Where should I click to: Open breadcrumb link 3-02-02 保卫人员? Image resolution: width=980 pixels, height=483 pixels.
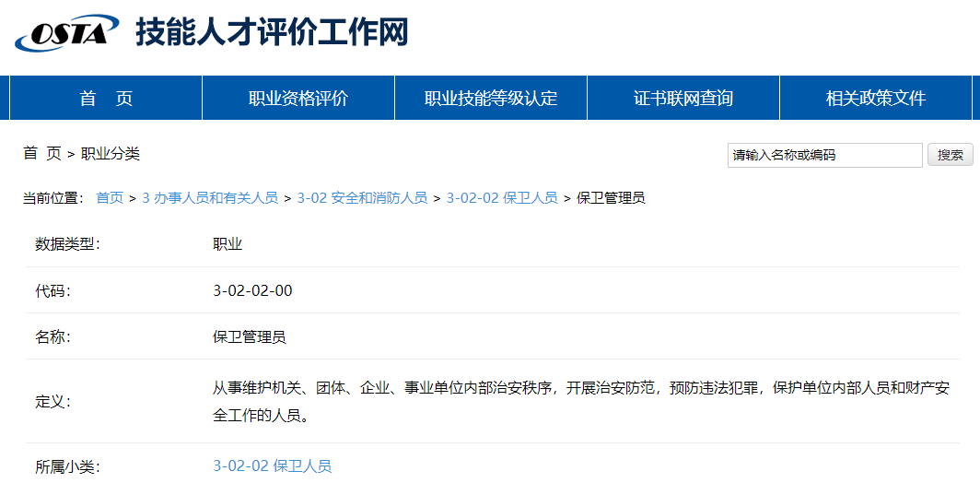click(x=502, y=198)
